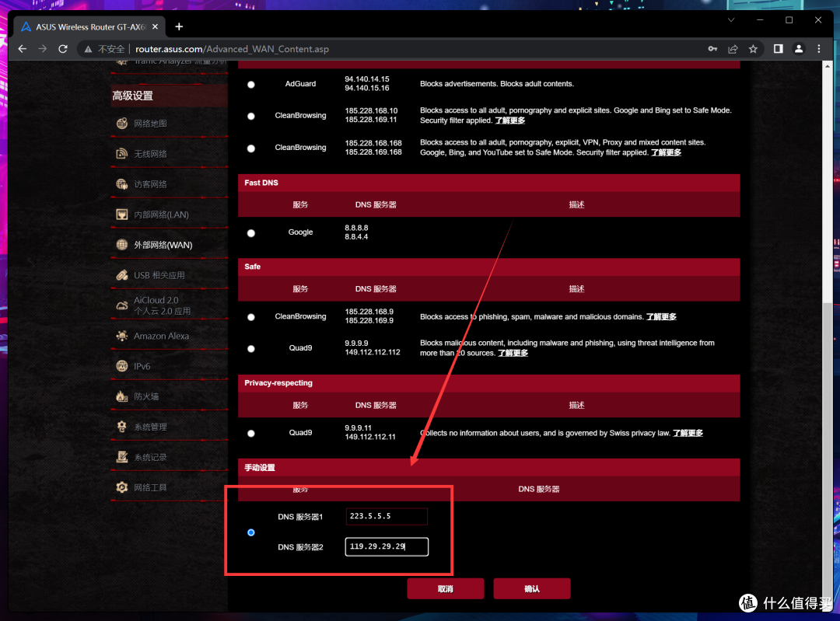
Task: Open the tab search dropdown chevron
Action: 731,19
